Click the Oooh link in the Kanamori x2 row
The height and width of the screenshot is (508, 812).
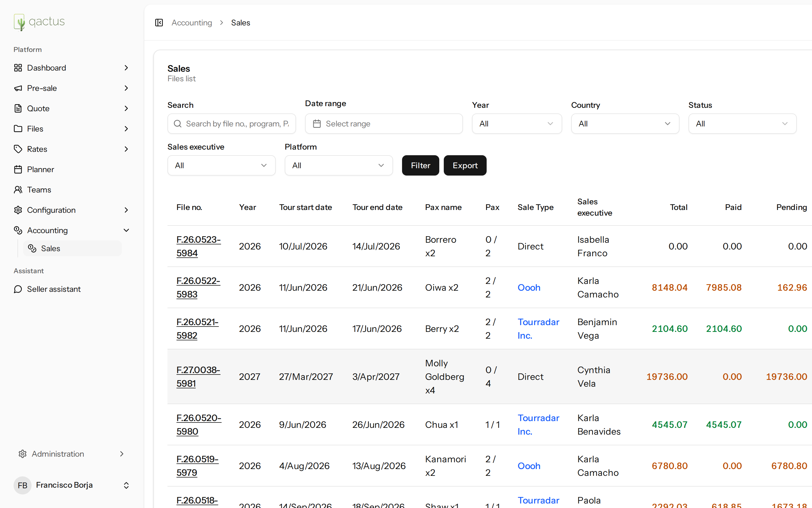tap(529, 466)
